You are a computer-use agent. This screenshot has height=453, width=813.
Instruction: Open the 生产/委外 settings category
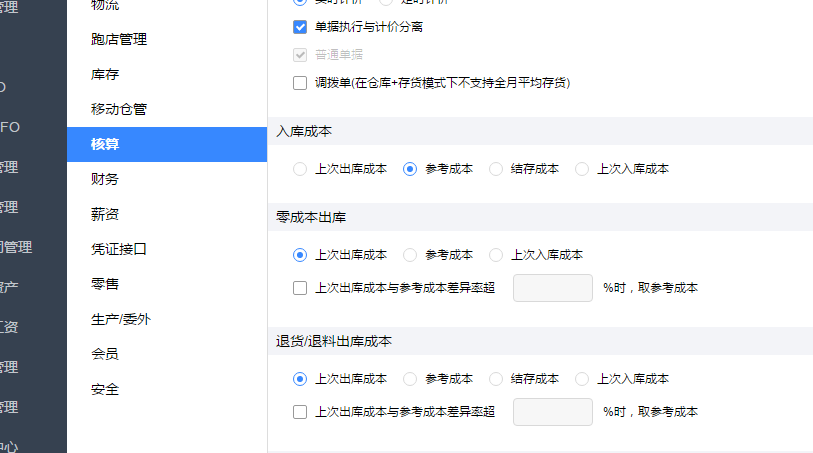(121, 319)
